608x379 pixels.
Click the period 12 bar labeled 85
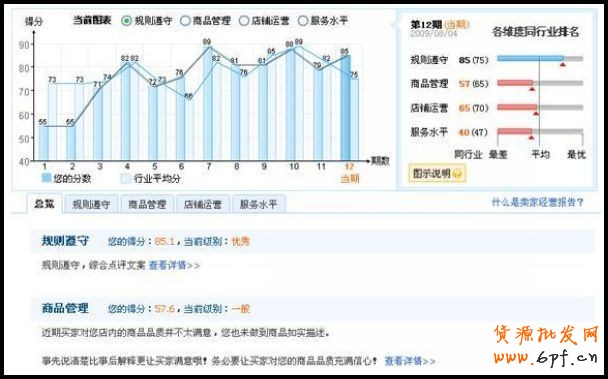tap(345, 108)
